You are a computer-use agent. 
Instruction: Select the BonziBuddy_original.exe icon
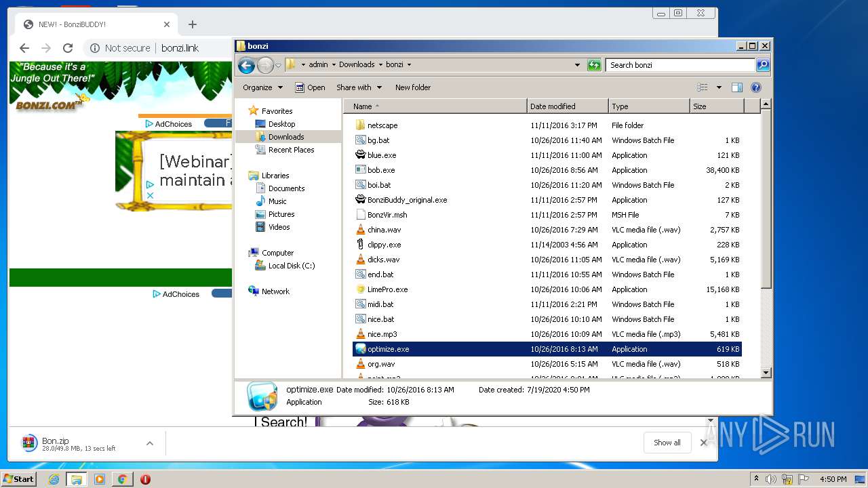(x=361, y=200)
